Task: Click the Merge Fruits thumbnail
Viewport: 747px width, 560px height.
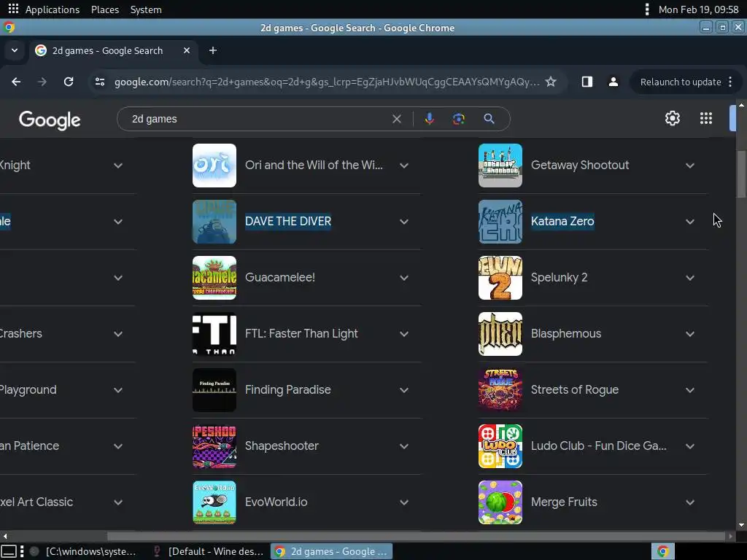Action: (500, 502)
